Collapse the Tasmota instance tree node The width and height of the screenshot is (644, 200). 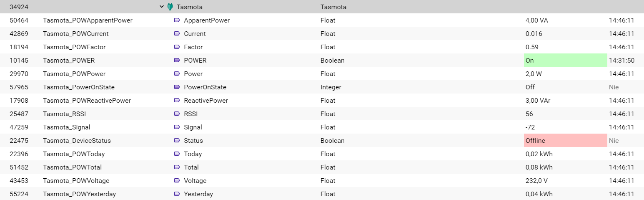[x=162, y=7]
